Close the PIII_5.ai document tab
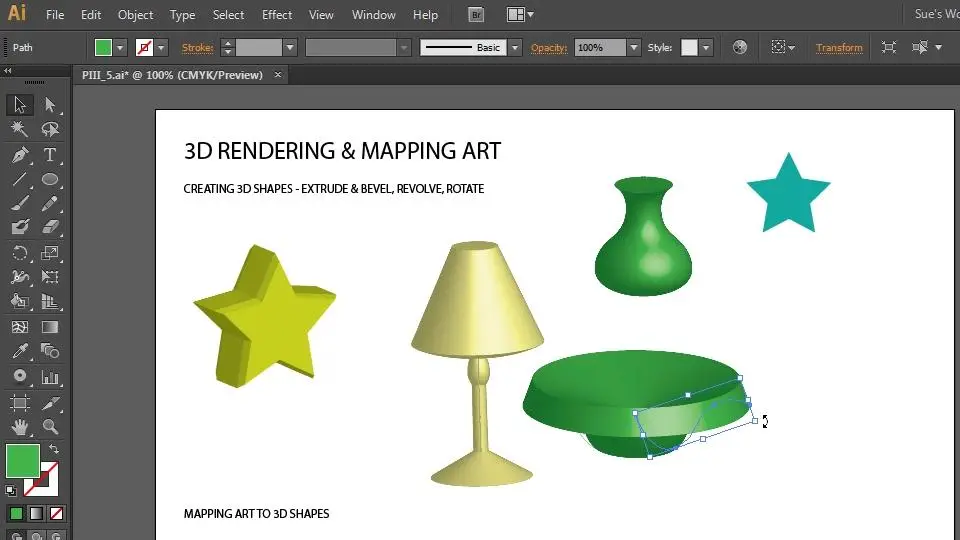The height and width of the screenshot is (540, 960). coord(278,75)
